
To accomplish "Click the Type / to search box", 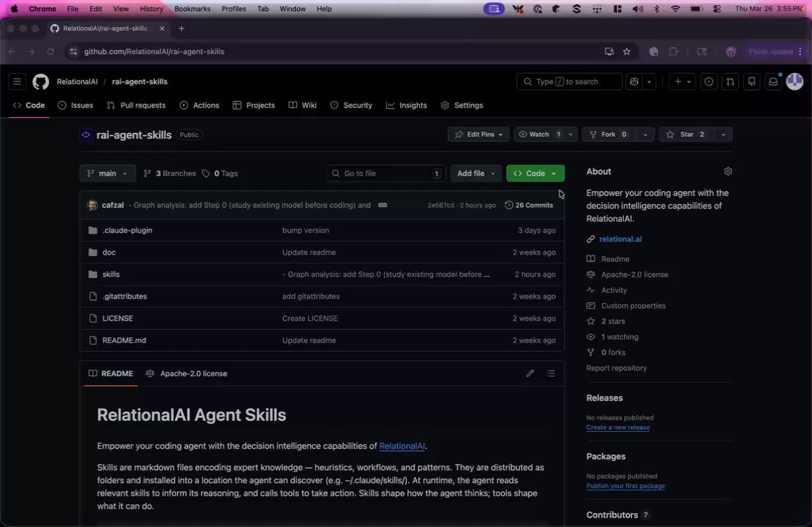I will (x=569, y=81).
